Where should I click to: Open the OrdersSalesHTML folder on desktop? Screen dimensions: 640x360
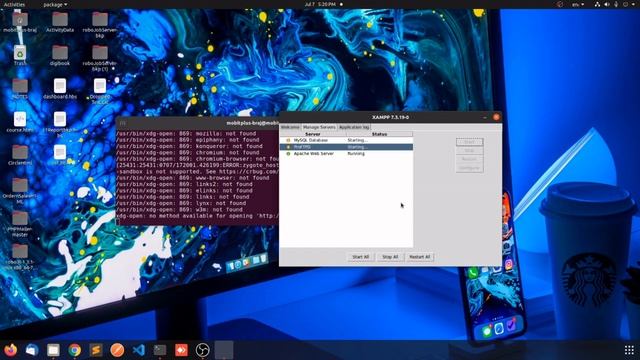(x=20, y=191)
